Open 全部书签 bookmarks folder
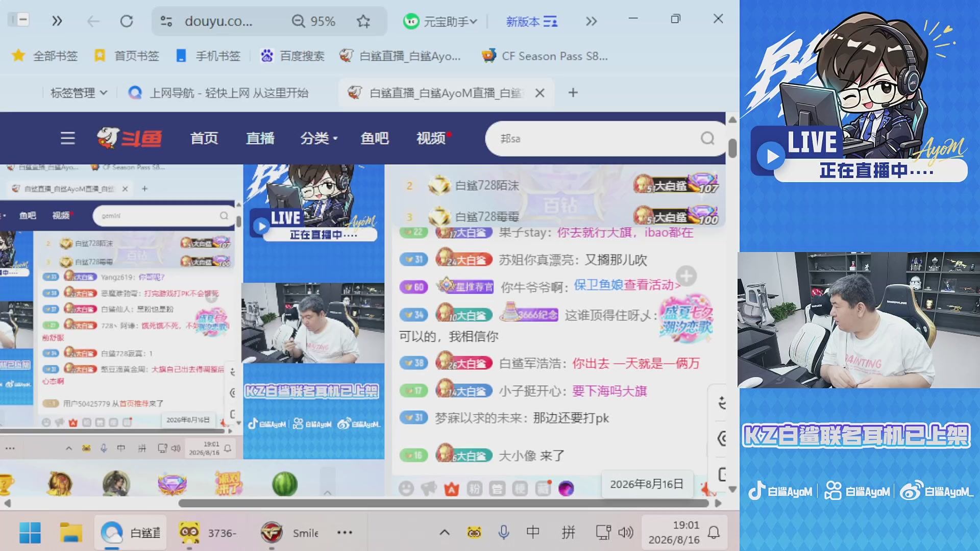The width and height of the screenshot is (980, 551). [x=45, y=56]
